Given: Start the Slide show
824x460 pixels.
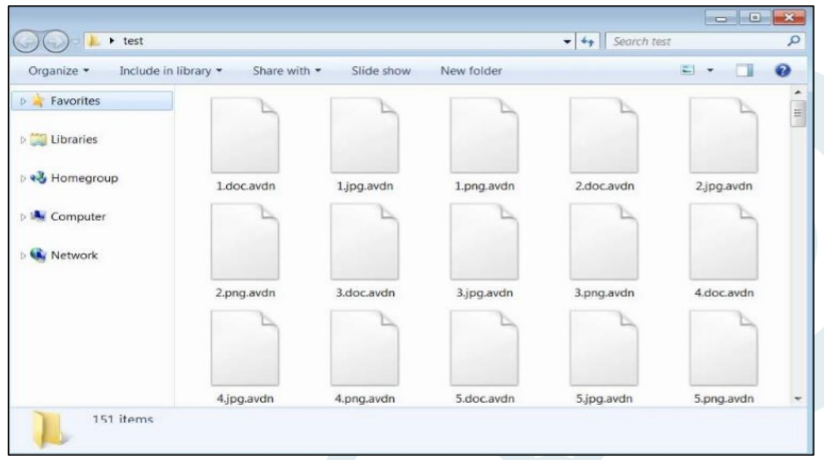Looking at the screenshot, I should 381,70.
